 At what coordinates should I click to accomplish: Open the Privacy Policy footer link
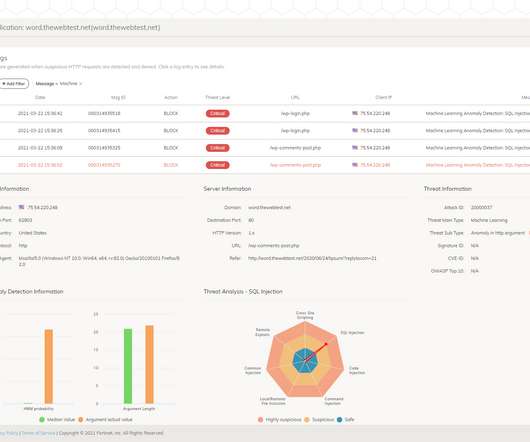pyautogui.click(x=9, y=433)
